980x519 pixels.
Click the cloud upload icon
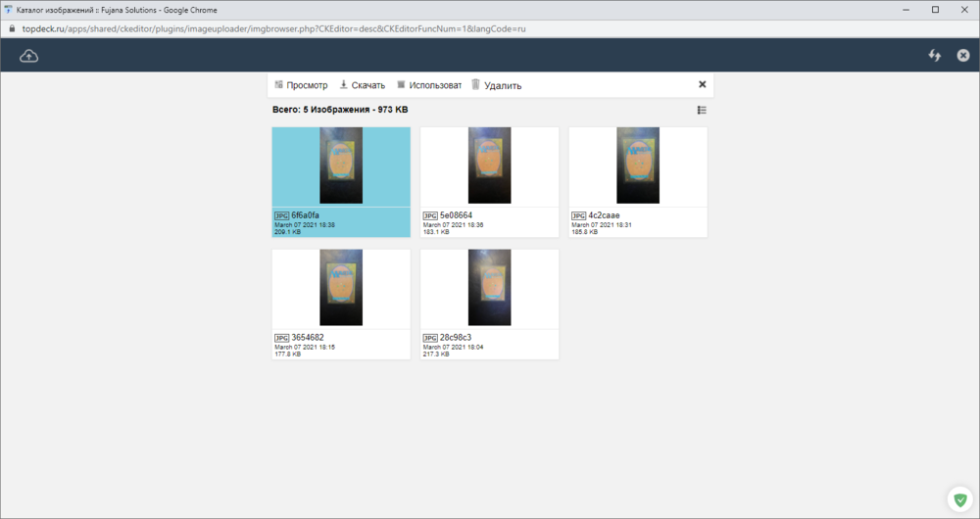[29, 56]
